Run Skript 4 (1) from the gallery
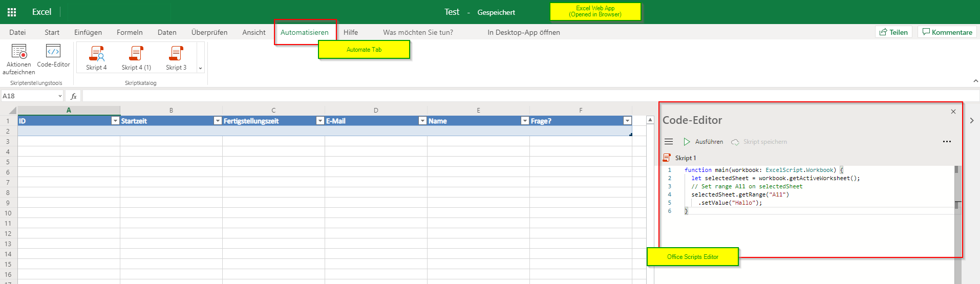 [136, 58]
